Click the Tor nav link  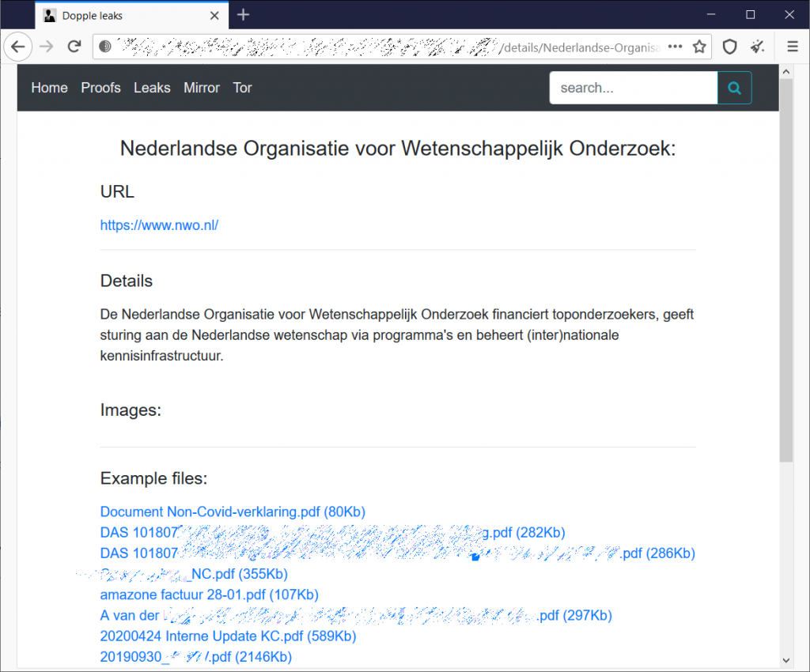click(x=242, y=88)
